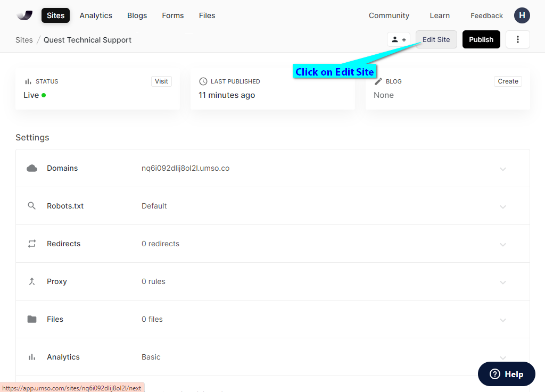Click the Umso logo icon
The height and width of the screenshot is (392, 545).
[x=24, y=15]
